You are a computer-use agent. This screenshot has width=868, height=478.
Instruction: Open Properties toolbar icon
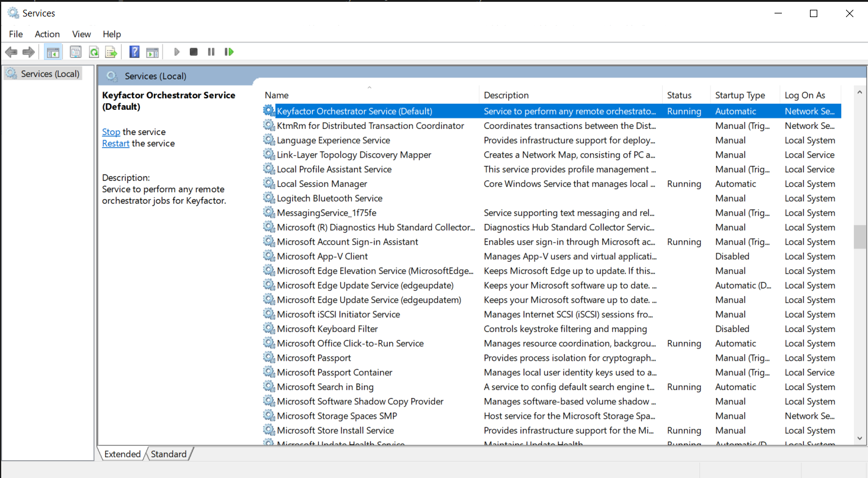click(76, 53)
